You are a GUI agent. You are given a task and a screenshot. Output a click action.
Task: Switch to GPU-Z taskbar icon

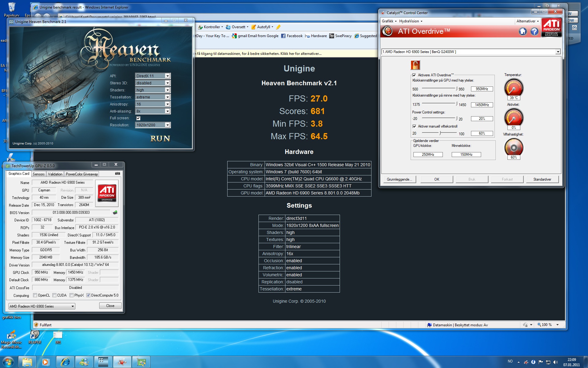pyautogui.click(x=141, y=362)
